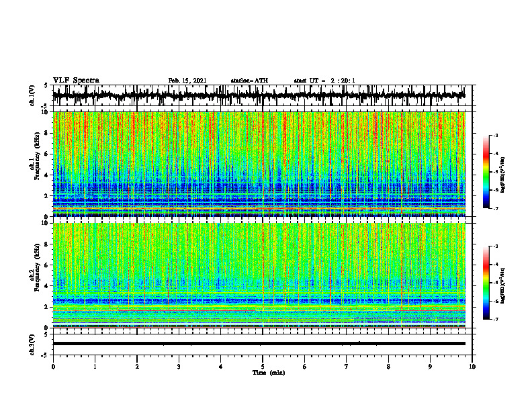Image resolution: width=532 pixels, height=411 pixels.
Task: Click the ch.1 frequency axis "8" tick label
Action: tap(46, 133)
